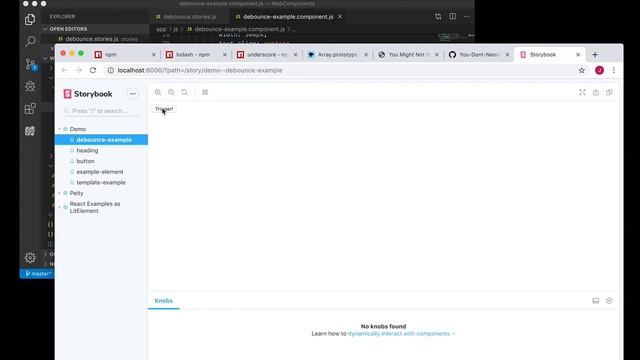Open VS Code Manage gear icon
This screenshot has height=360, width=640.
pyautogui.click(x=30, y=258)
